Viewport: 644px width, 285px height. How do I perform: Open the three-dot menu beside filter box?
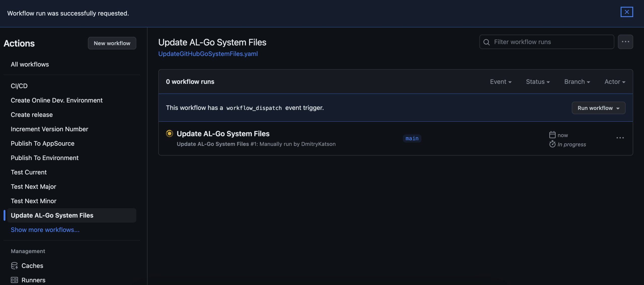625,42
